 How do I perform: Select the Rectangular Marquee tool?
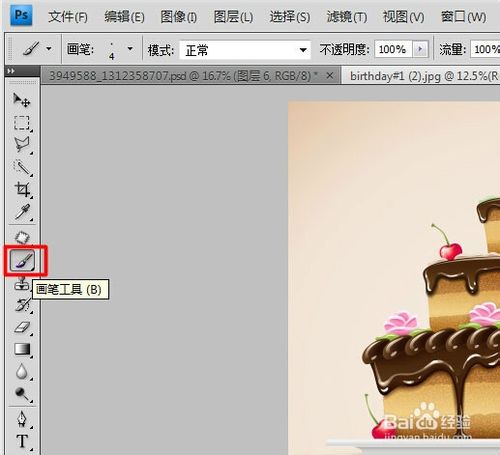[22, 123]
